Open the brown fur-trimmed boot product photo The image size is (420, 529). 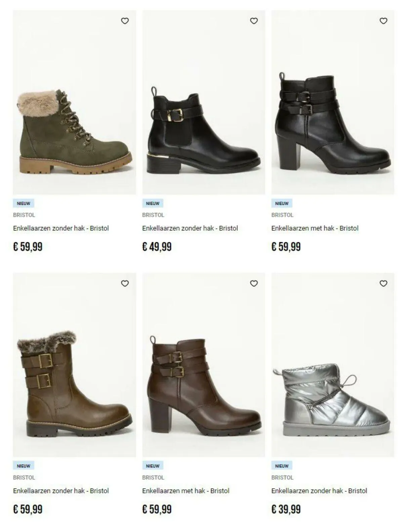[x=74, y=365]
